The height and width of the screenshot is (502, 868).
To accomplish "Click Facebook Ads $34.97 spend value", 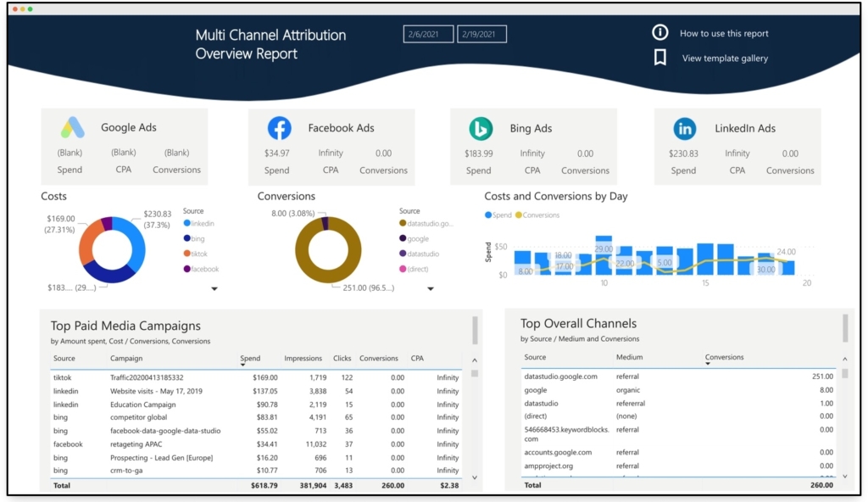I will (277, 153).
